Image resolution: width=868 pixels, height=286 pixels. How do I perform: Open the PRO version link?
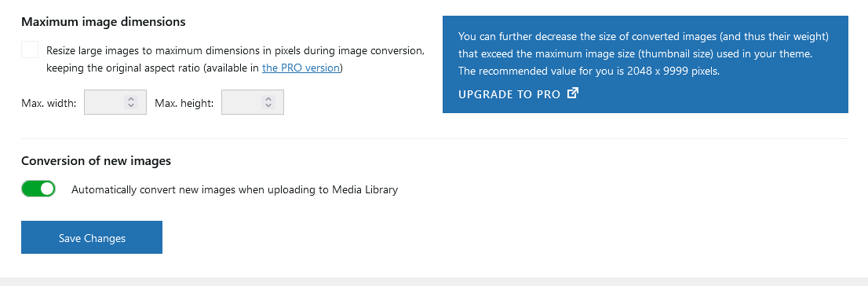click(301, 68)
